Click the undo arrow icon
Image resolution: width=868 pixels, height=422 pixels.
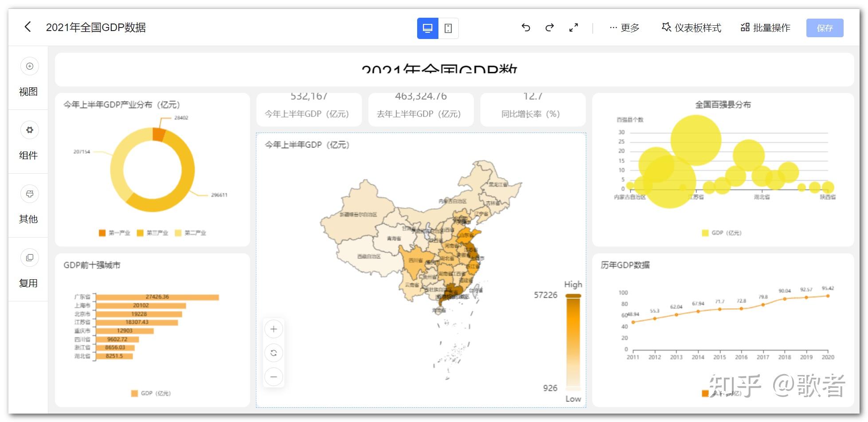click(526, 27)
